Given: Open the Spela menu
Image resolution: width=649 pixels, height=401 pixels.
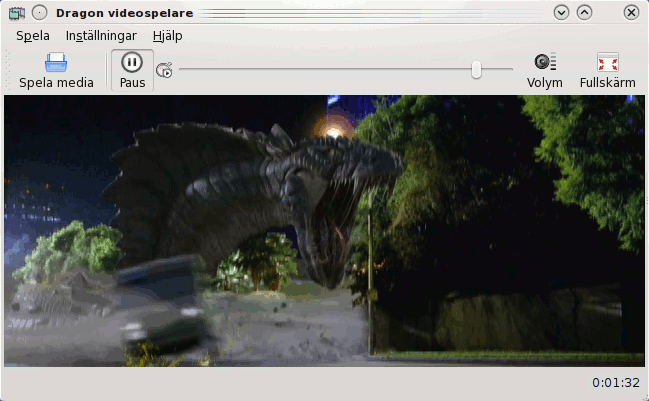Looking at the screenshot, I should click(x=32, y=35).
